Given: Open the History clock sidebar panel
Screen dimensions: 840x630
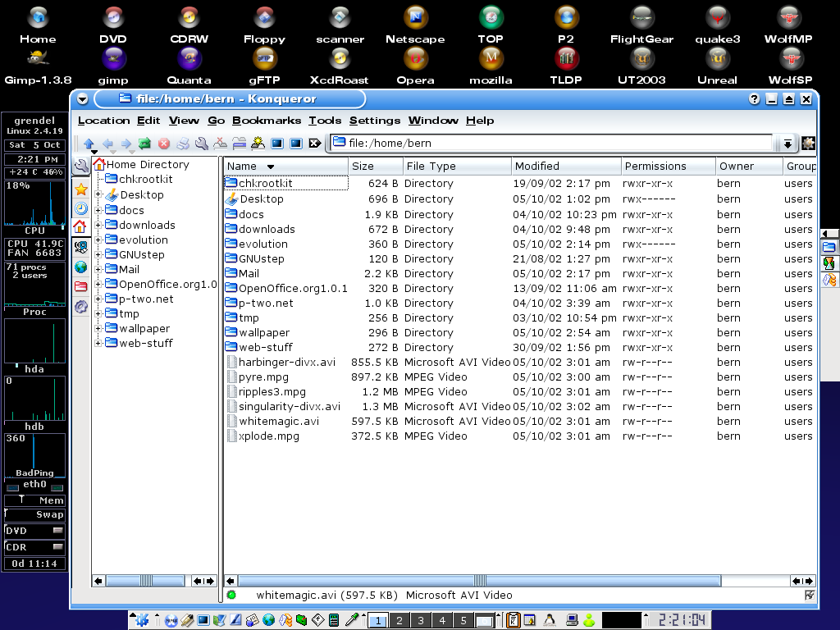Looking at the screenshot, I should pos(81,208).
